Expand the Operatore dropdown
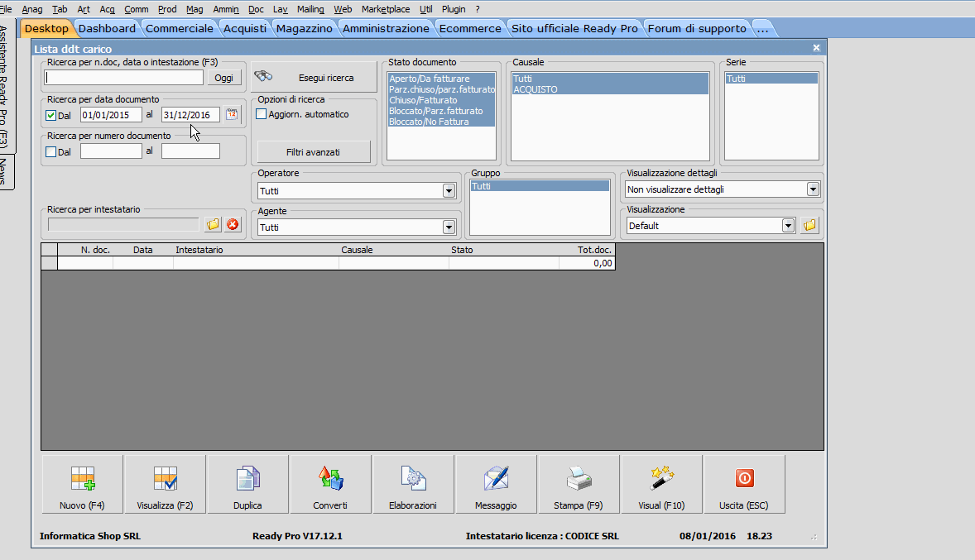 pyautogui.click(x=449, y=191)
